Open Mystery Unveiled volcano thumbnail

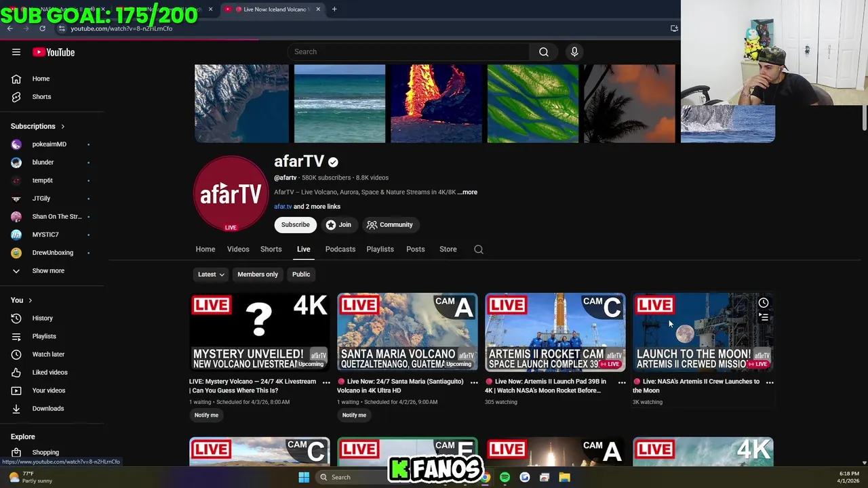pos(260,332)
